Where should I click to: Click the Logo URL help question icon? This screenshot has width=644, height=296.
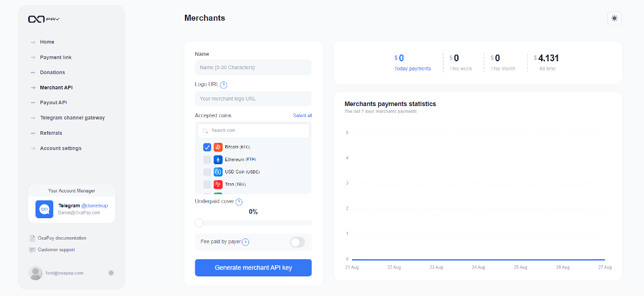223,85
